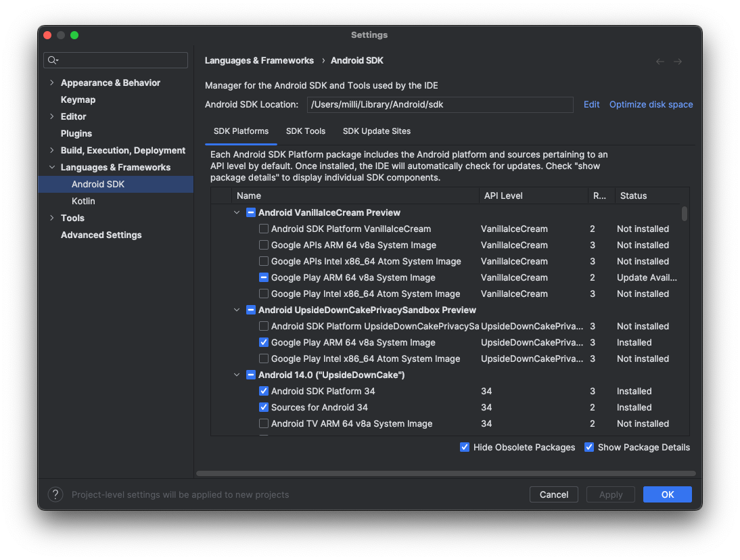Open the SDK Update Sites tab
Screen dimensions: 740x560
tap(377, 131)
